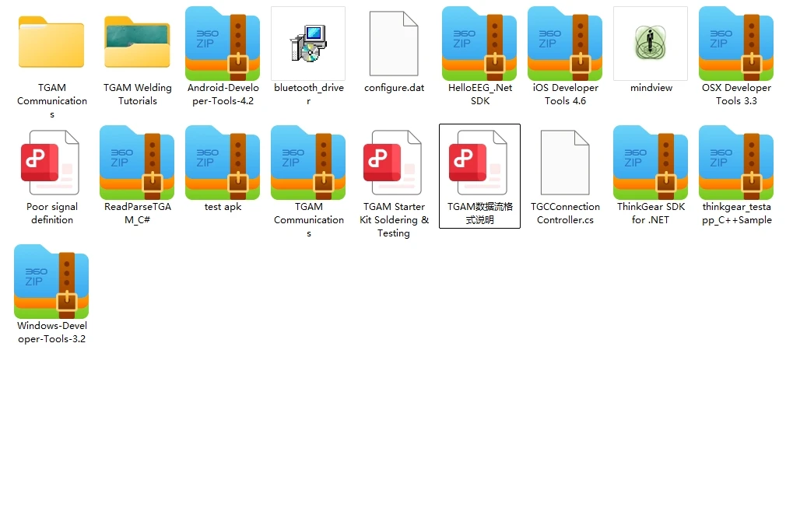Click the 'HelloEEG_.Net SDK' file name

[480, 94]
